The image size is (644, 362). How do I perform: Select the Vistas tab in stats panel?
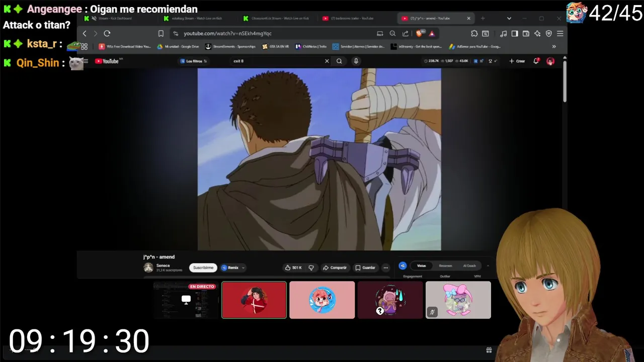coord(422,266)
